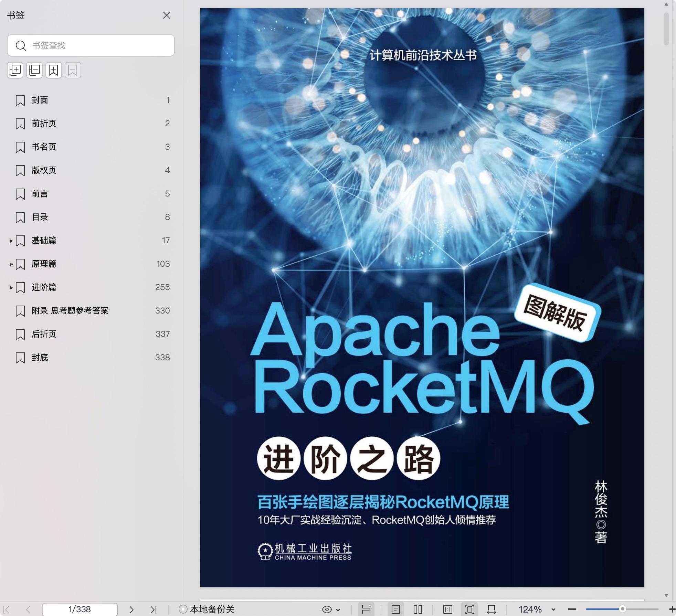Jump to last page button
This screenshot has width=676, height=616.
(154, 609)
